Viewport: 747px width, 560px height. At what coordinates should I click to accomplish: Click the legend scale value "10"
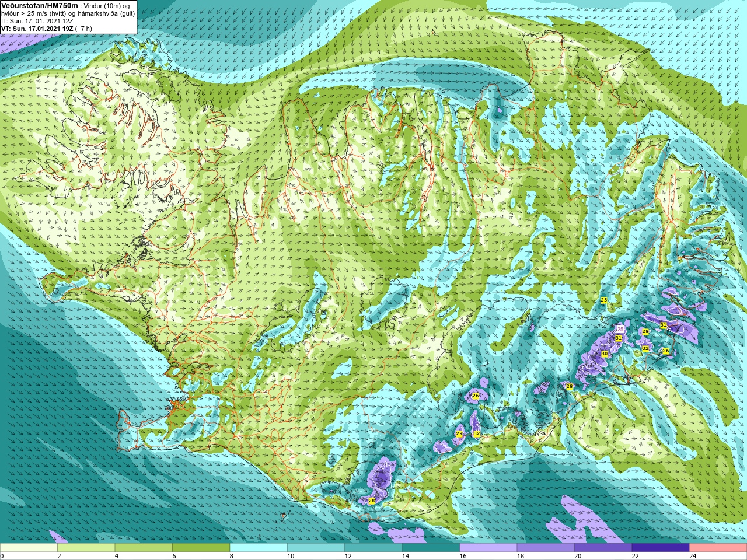click(x=291, y=556)
